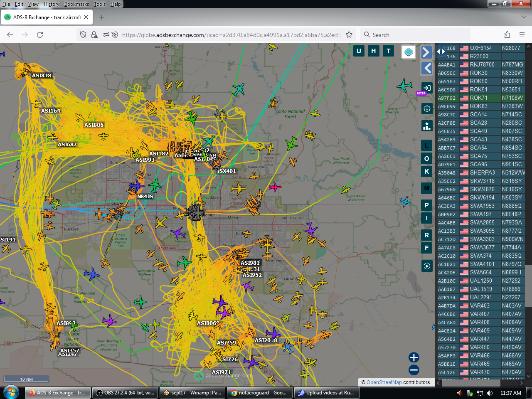Collapse sidebar with the left chevron button
The image size is (532, 399).
[x=426, y=68]
